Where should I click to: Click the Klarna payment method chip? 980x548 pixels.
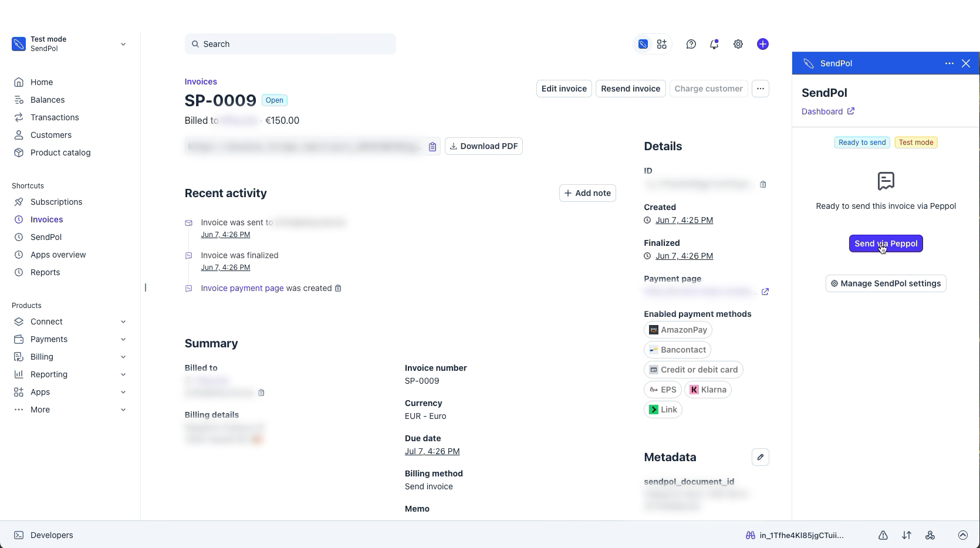pyautogui.click(x=708, y=390)
